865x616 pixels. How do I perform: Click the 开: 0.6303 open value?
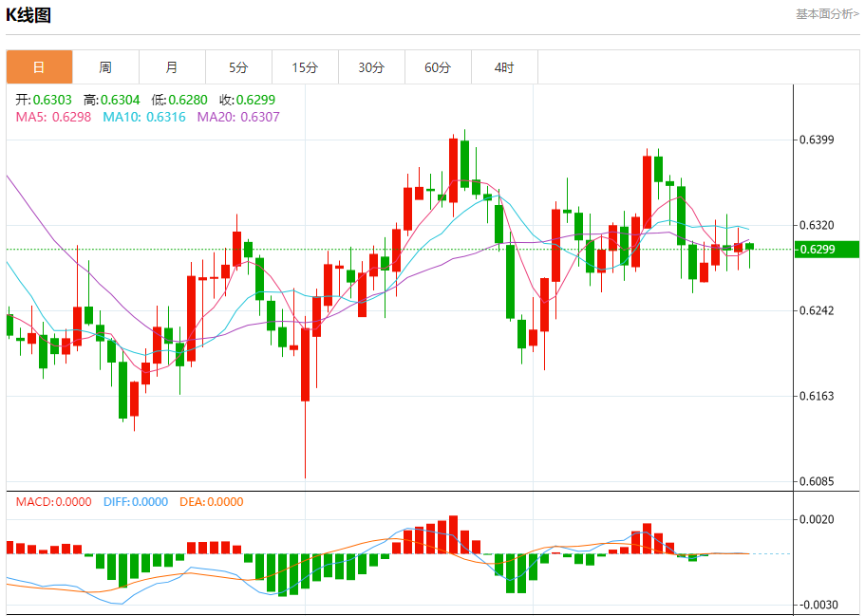point(44,100)
